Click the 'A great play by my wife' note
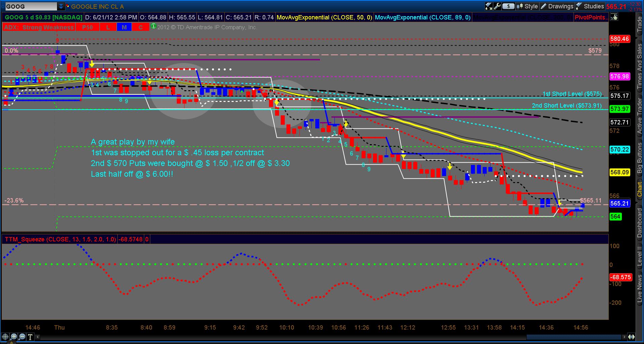The width and height of the screenshot is (644, 344). click(x=132, y=142)
